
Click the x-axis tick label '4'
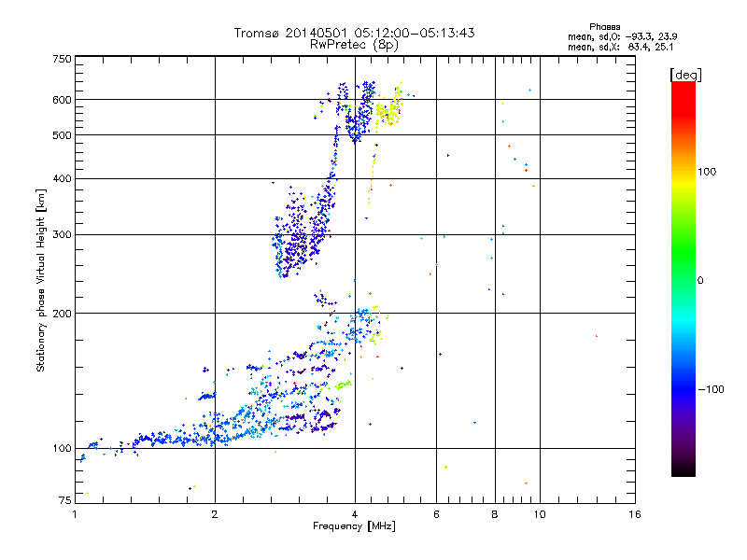click(x=355, y=514)
